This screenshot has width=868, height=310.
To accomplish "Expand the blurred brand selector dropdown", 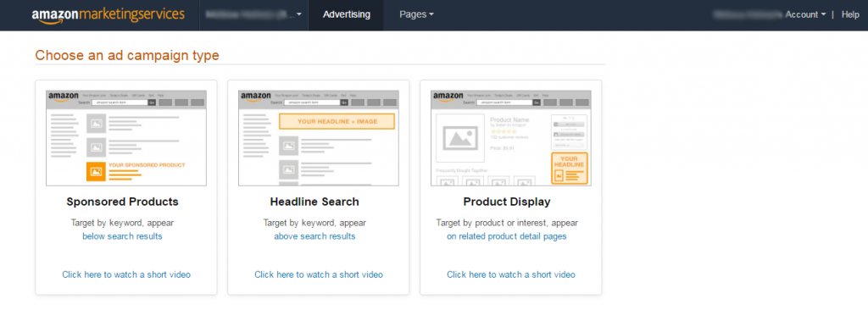I will click(254, 15).
